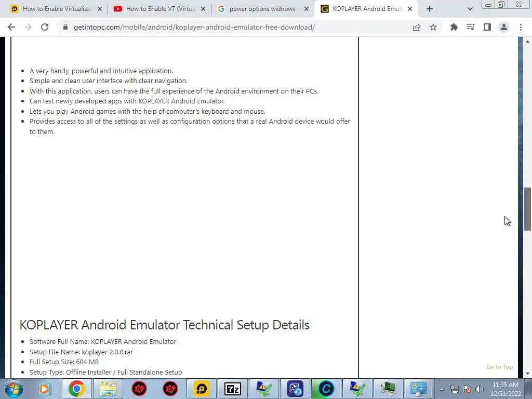Open the Action Center flag icon

pos(467,389)
